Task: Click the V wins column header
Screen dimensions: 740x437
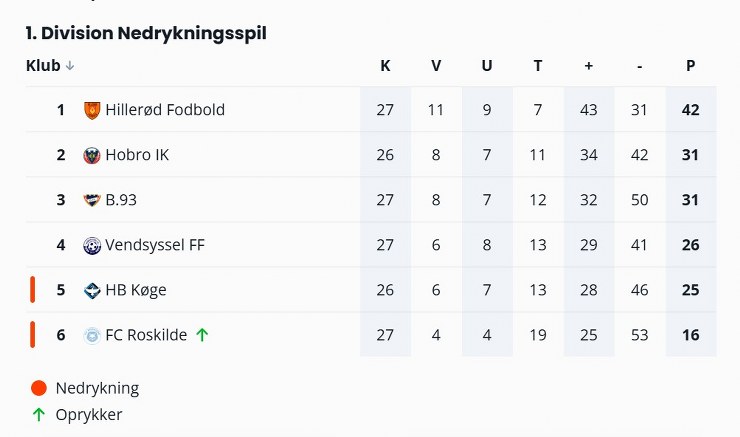Action: (436, 66)
